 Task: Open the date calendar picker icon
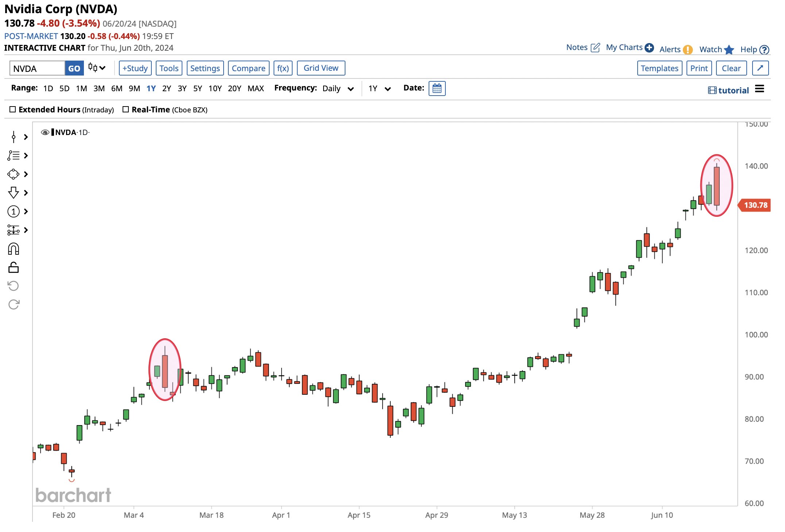(437, 88)
